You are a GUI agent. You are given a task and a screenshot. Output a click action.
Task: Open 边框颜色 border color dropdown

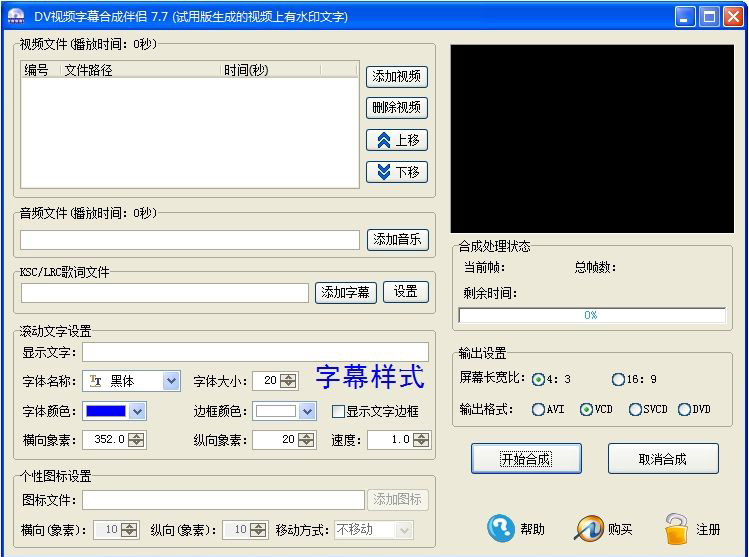(307, 411)
